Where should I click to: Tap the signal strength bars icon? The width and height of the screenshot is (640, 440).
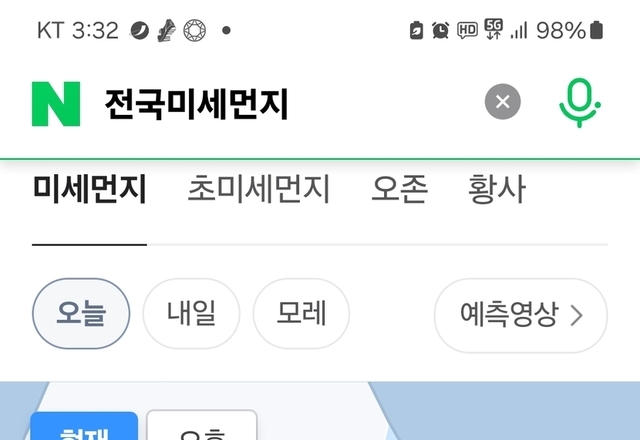519,31
